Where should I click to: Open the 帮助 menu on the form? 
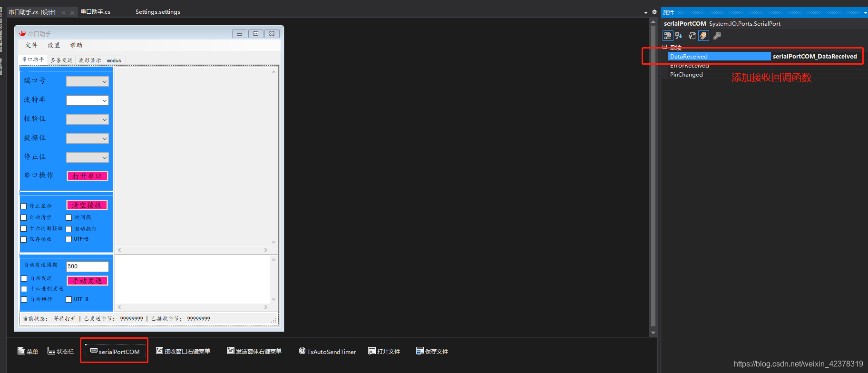pyautogui.click(x=76, y=45)
